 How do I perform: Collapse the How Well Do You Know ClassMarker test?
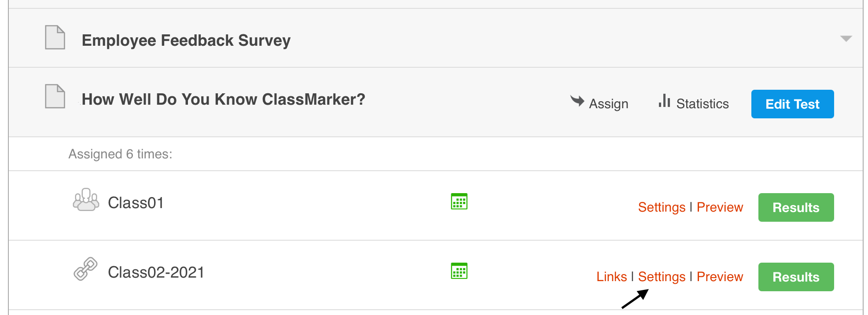pyautogui.click(x=223, y=99)
